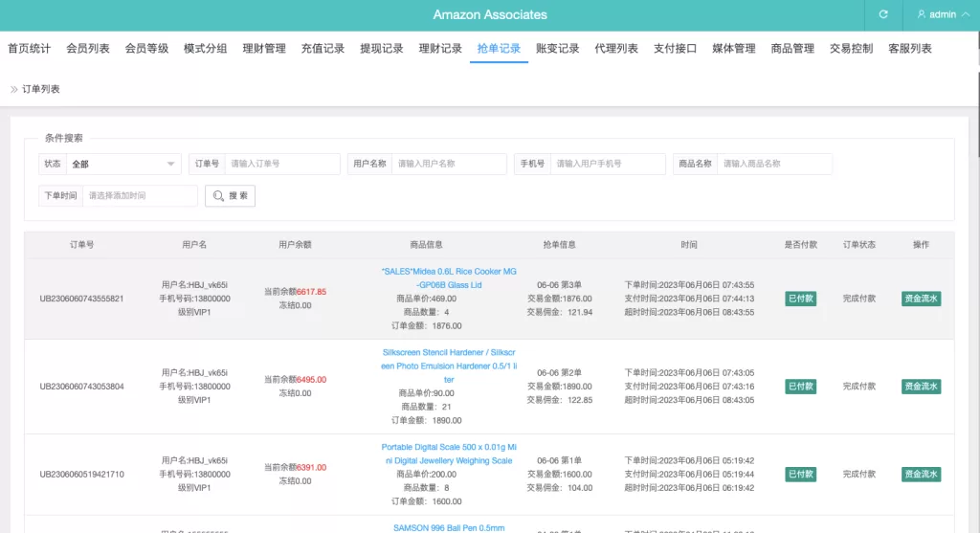Image resolution: width=980 pixels, height=533 pixels.
Task: Click the balance value 6617.85
Action: (x=311, y=292)
